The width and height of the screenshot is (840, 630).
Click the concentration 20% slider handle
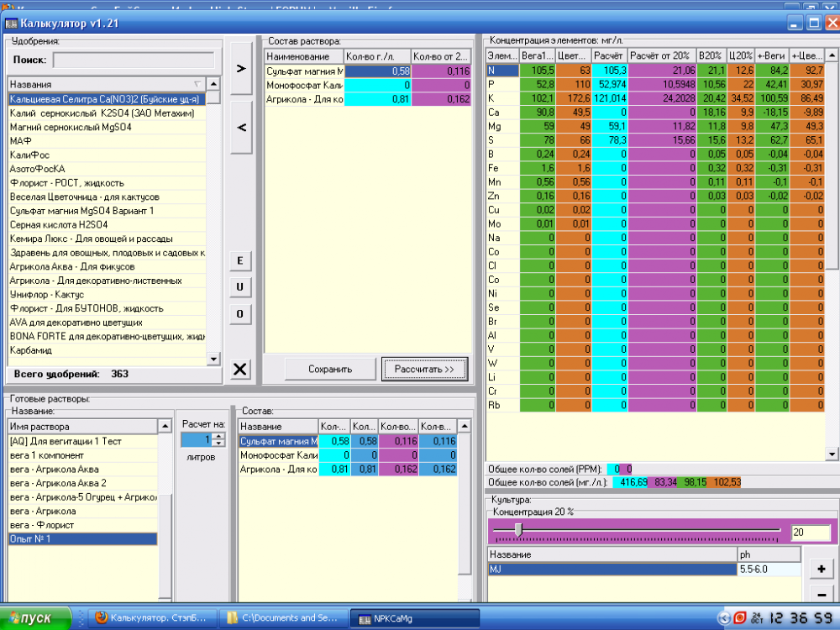pos(518,529)
